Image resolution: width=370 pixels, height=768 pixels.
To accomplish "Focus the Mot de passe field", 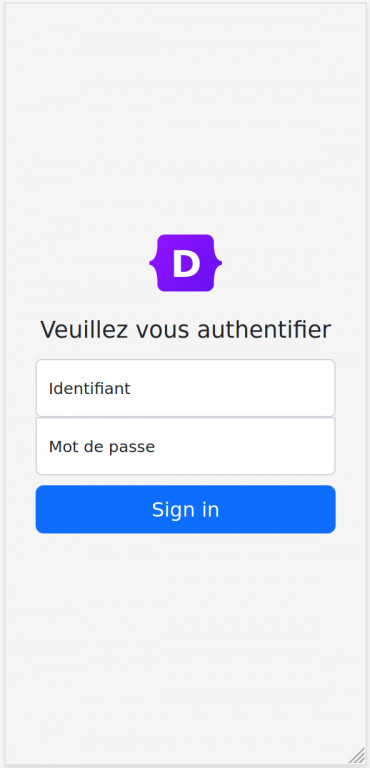I will click(x=185, y=446).
